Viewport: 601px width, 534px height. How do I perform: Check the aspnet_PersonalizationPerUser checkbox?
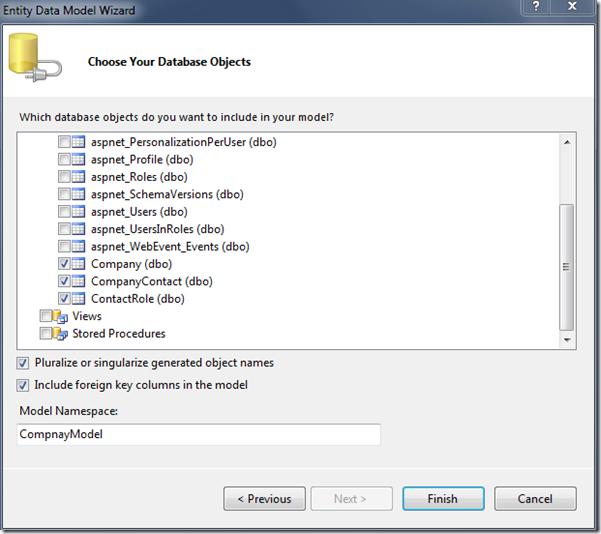click(64, 142)
